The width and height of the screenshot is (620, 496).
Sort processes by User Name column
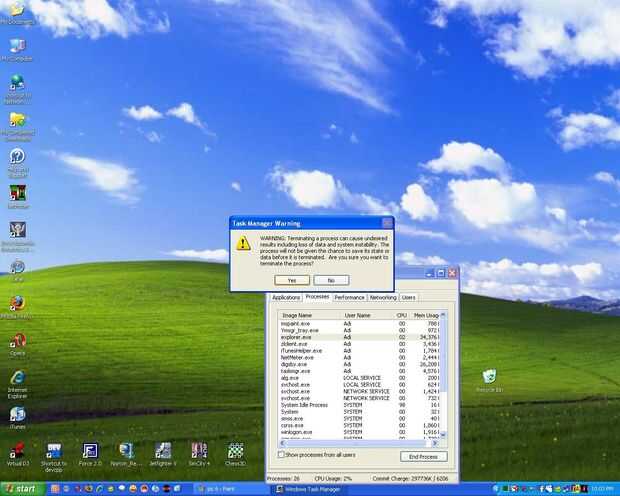[x=367, y=315]
